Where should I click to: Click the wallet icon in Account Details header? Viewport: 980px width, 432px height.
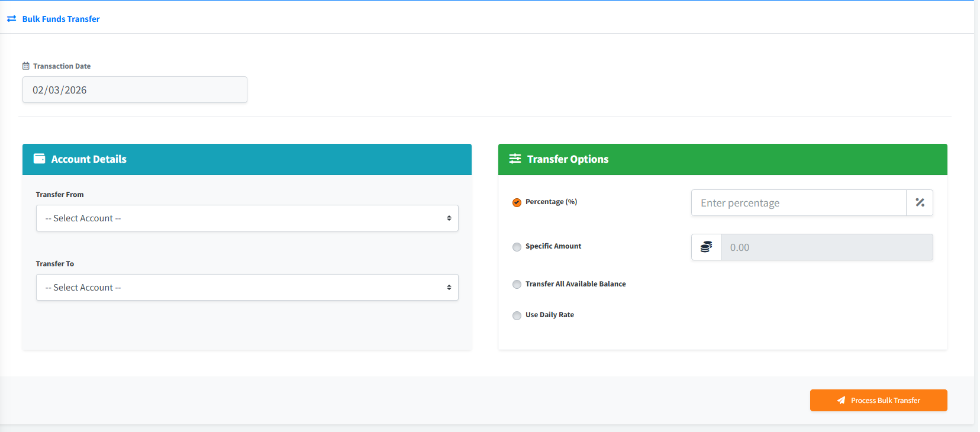point(40,159)
